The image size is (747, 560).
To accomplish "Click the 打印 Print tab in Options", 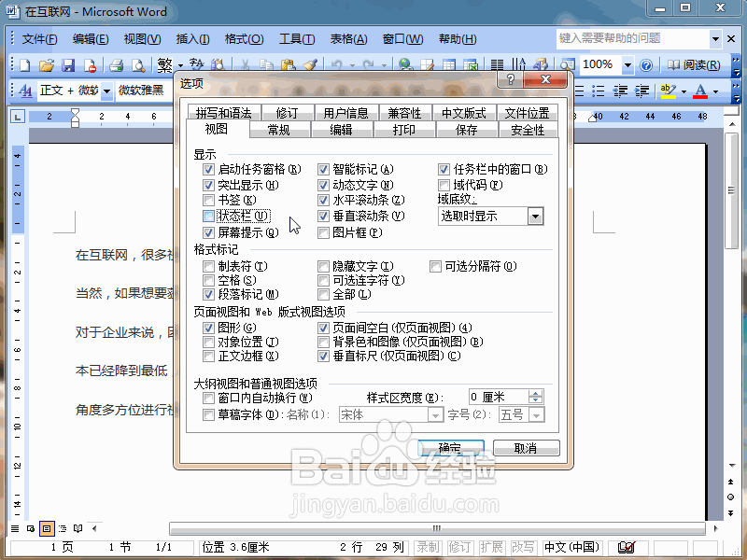I will [x=404, y=130].
